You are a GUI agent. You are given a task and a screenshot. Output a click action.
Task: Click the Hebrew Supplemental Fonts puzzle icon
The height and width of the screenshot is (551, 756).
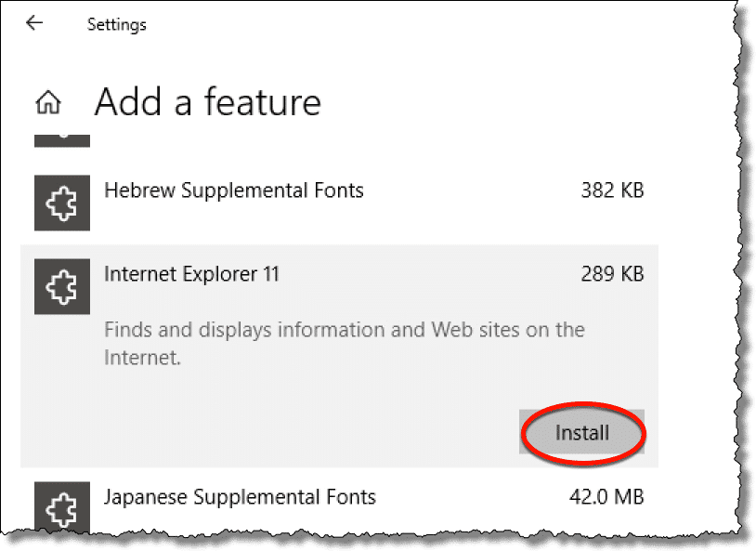pos(61,202)
